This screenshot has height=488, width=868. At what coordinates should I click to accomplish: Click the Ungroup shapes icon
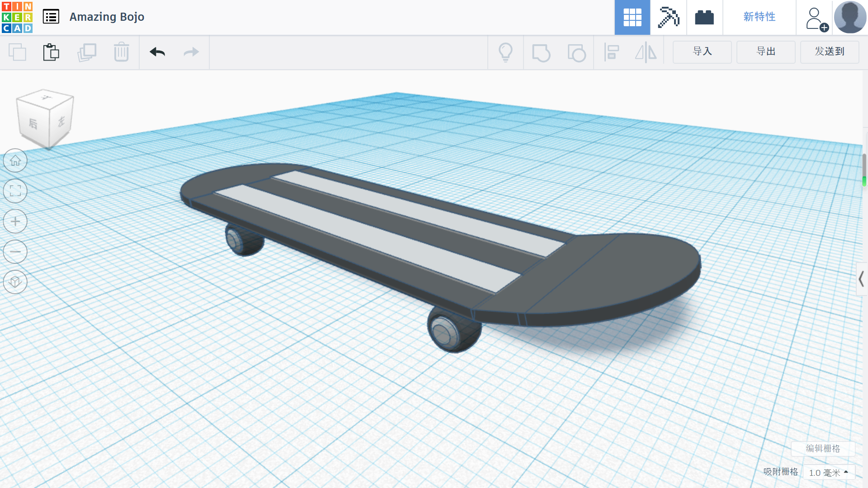coord(577,52)
